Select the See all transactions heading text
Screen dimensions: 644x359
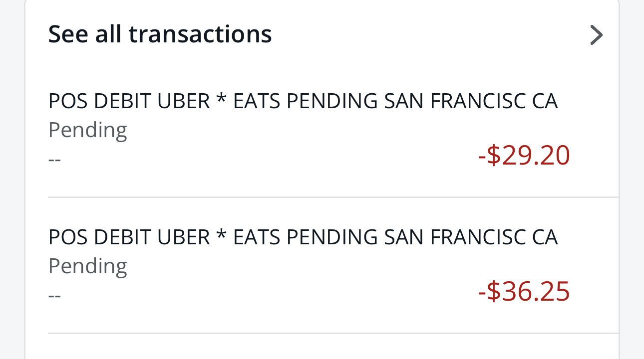point(160,33)
